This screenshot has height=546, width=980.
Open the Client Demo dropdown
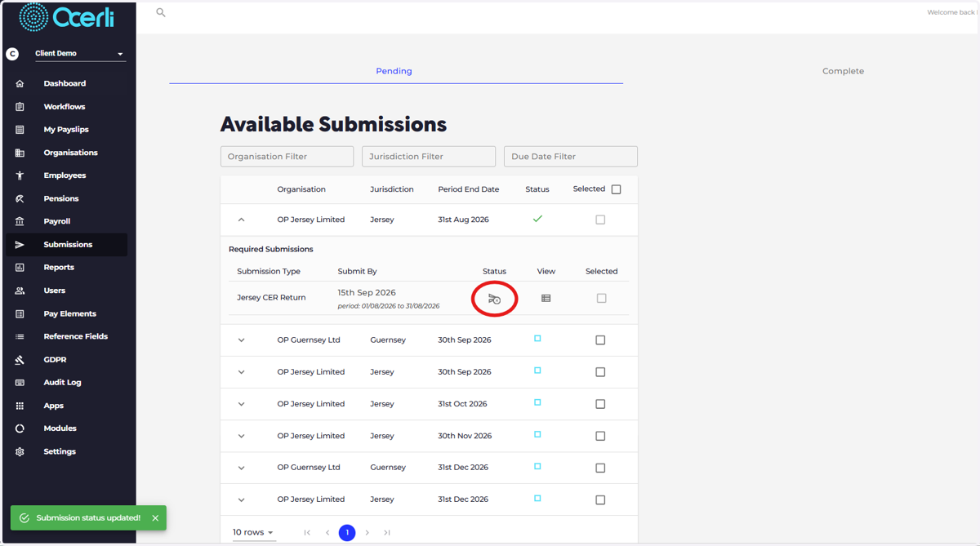(80, 54)
